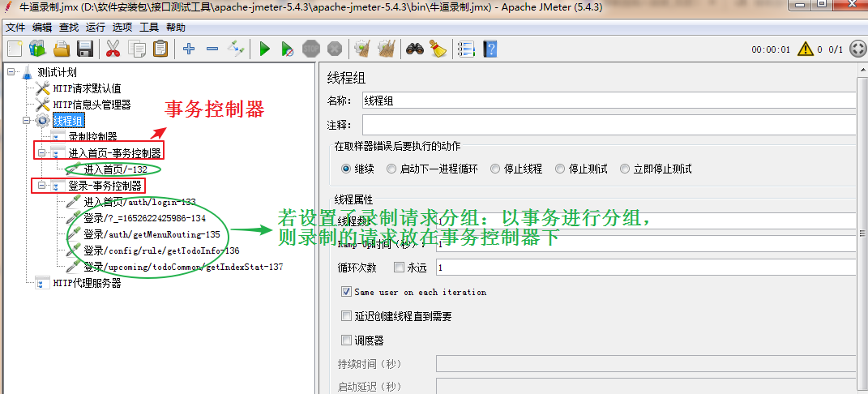Image resolution: width=868 pixels, height=394 pixels.
Task: Collapse all nodes with minus icon
Action: [212, 49]
